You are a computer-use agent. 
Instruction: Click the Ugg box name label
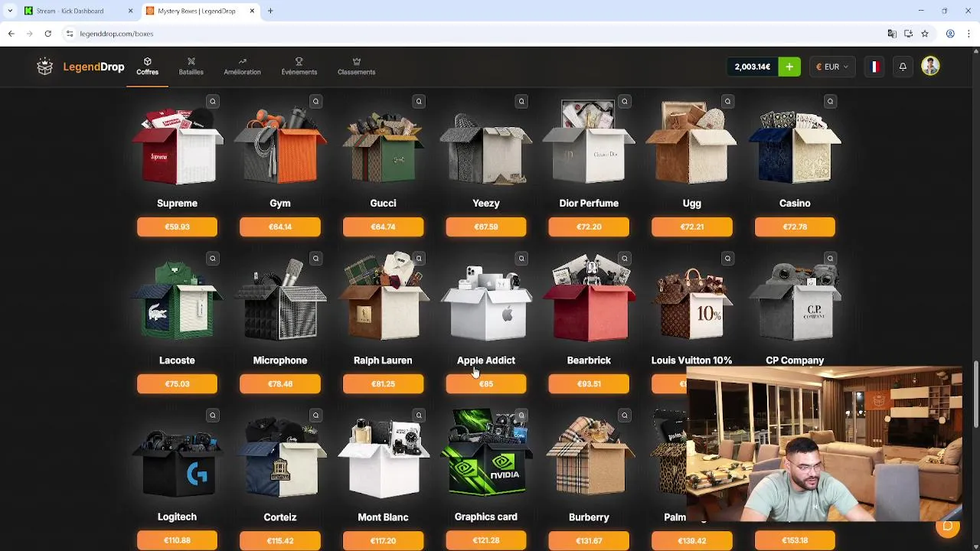tap(691, 203)
